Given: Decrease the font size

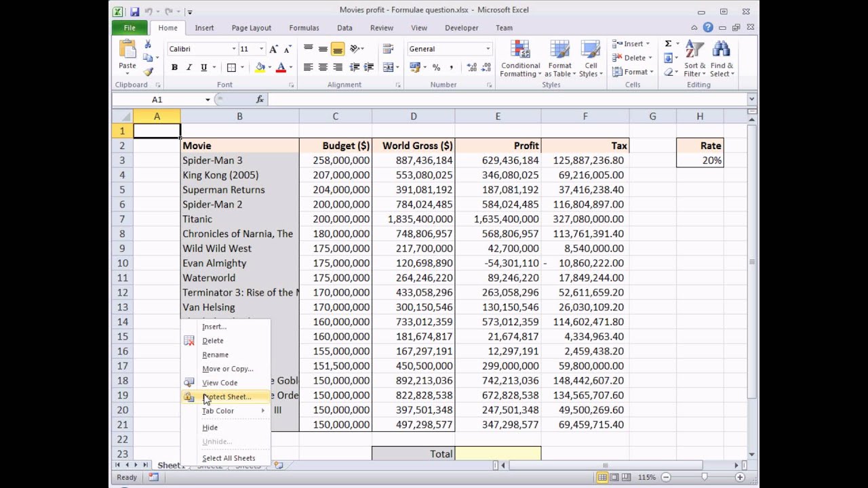Looking at the screenshot, I should [x=288, y=49].
